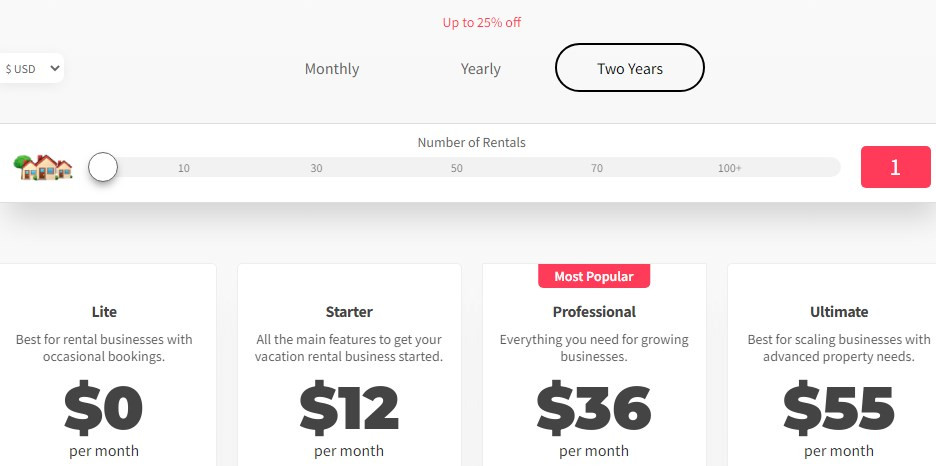Screen dimensions: 936x466
Task: Select the Lite plan title
Action: click(x=104, y=312)
